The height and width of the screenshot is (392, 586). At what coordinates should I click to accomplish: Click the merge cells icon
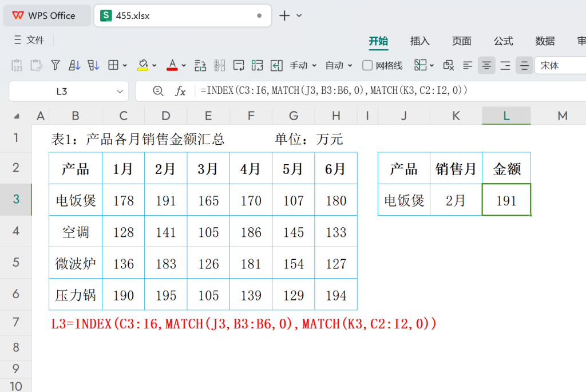pos(257,65)
